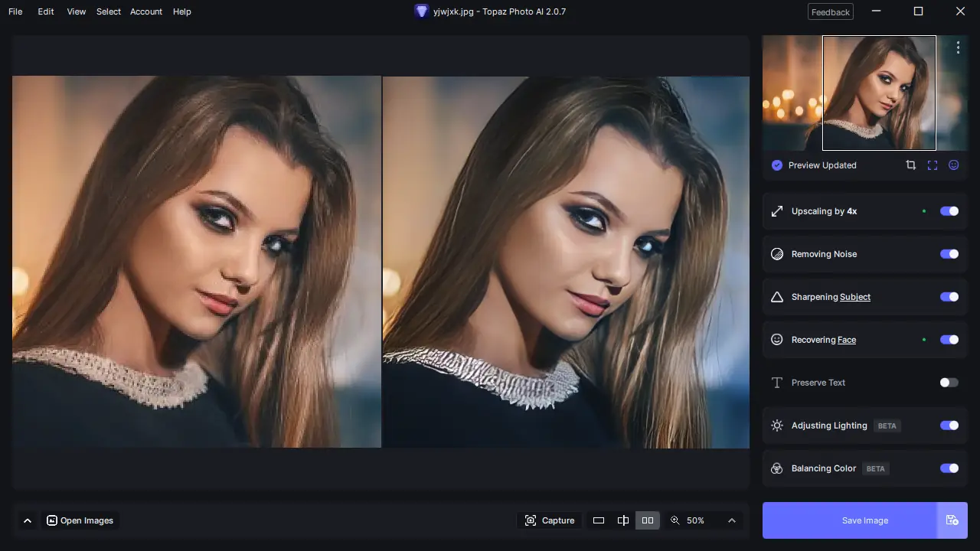The width and height of the screenshot is (980, 551).
Task: Click the enhanced image preview pane
Action: pos(566,262)
